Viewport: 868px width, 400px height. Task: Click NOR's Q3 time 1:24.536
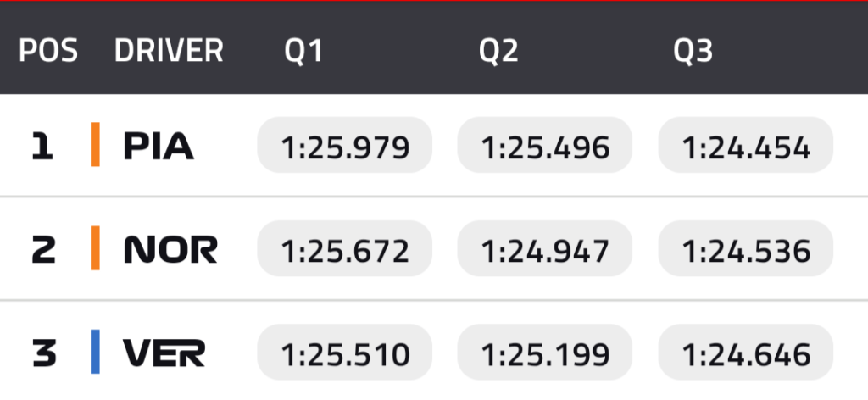[x=746, y=249]
